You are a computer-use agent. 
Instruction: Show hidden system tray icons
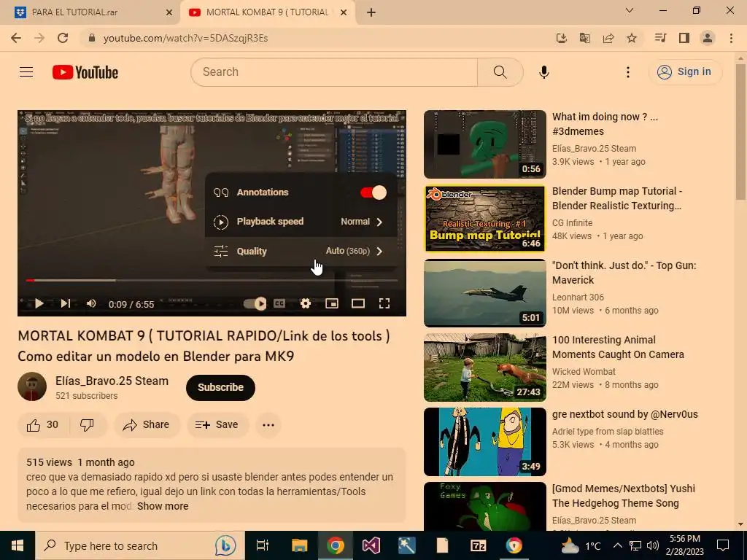(617, 545)
